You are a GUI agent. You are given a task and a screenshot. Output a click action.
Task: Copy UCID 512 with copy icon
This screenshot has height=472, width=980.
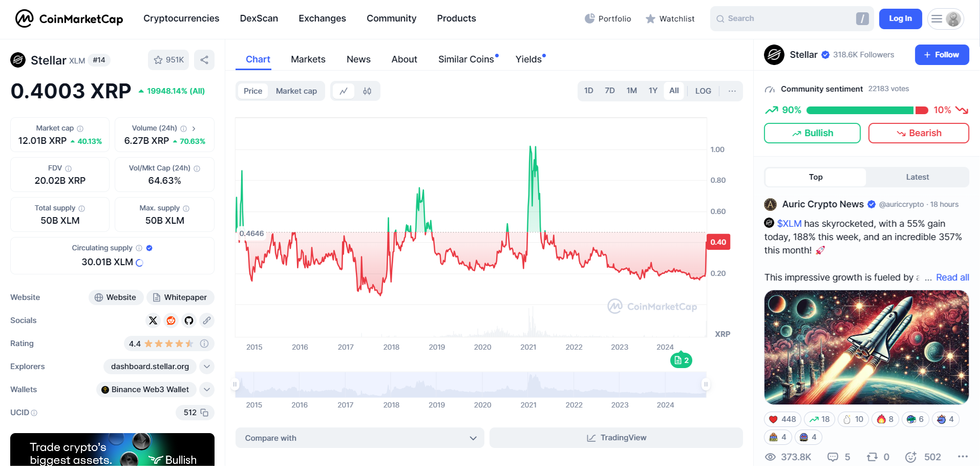(204, 413)
